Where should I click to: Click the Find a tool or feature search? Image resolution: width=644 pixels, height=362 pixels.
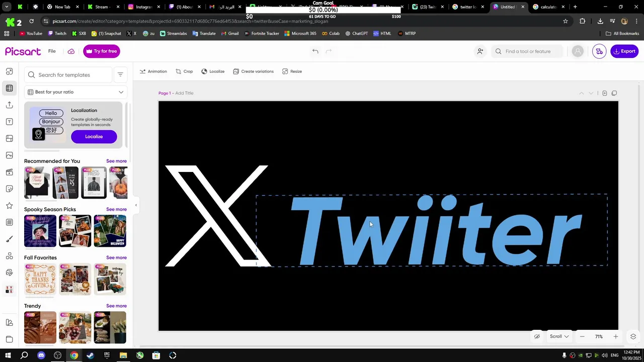pos(527,51)
